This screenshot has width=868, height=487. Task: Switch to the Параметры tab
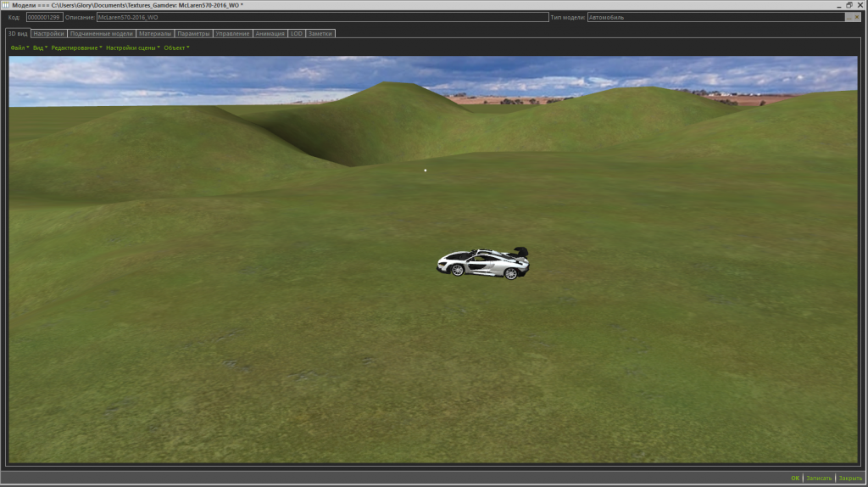click(193, 33)
